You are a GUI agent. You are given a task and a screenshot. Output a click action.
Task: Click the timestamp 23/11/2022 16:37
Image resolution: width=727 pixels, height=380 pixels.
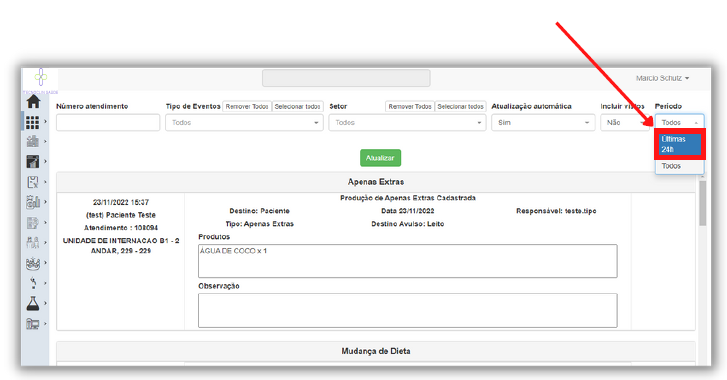(121, 203)
